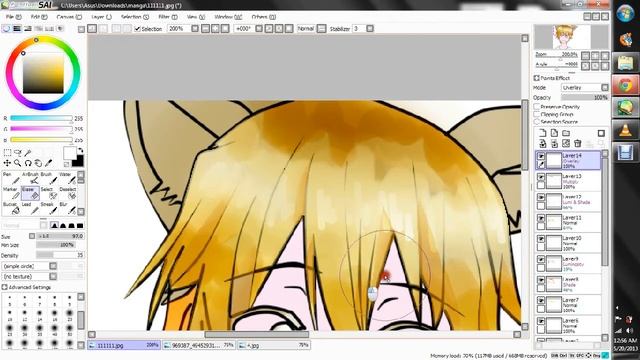Viewport: 640px width, 360px height.
Task: Hide Layer9 with its eye icon
Action: [541, 260]
